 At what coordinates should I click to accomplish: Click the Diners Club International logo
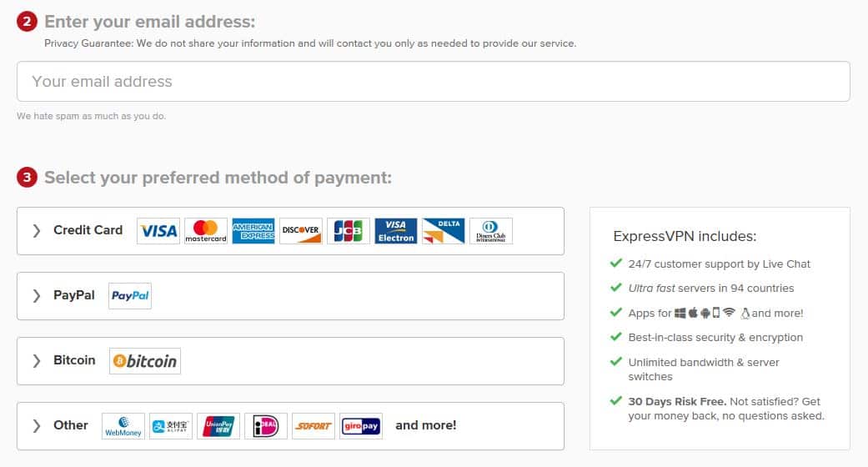pos(491,231)
